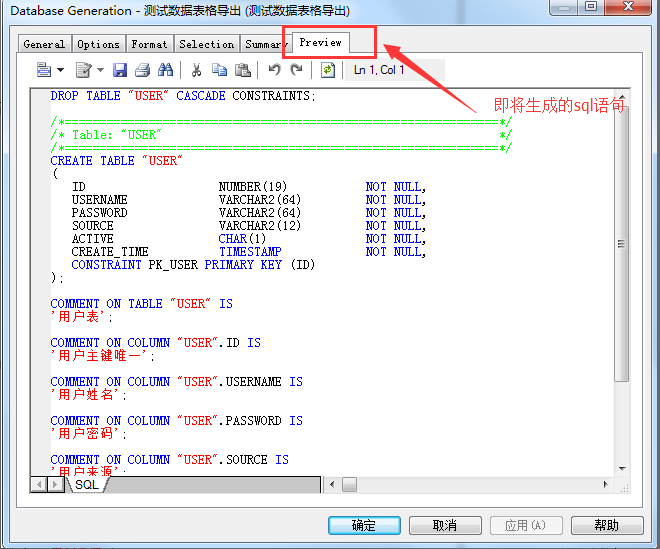Screen dimensions: 660x549
Task: Click the '用户表' comment text
Action: pyautogui.click(x=81, y=317)
